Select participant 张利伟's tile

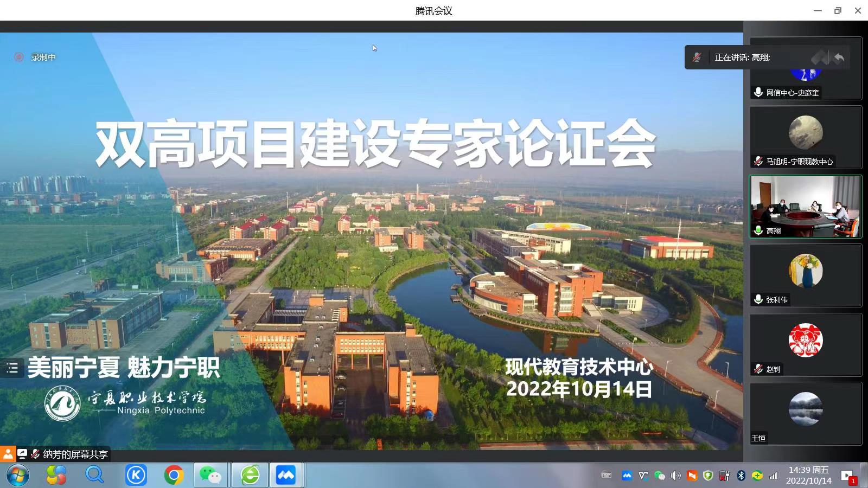point(806,275)
